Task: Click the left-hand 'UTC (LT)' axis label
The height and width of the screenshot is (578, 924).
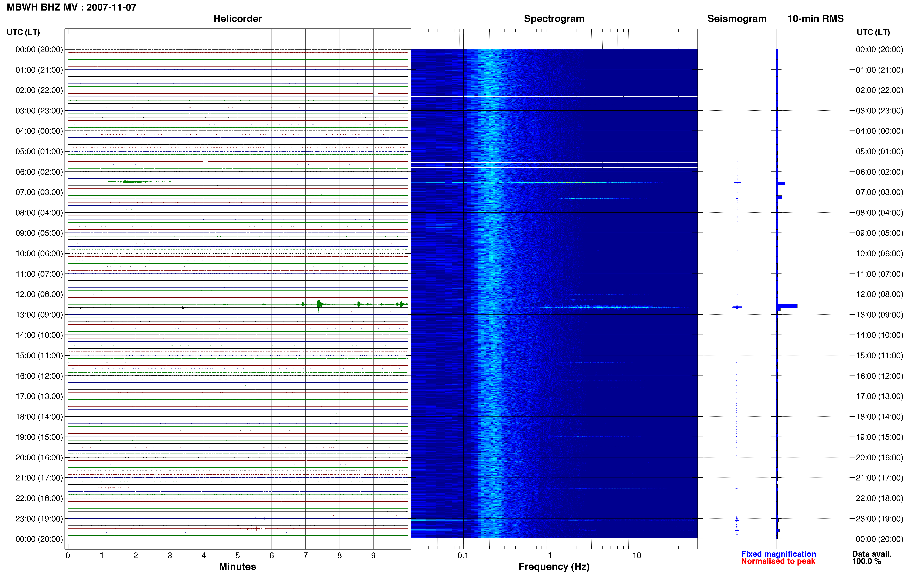Action: pyautogui.click(x=23, y=32)
